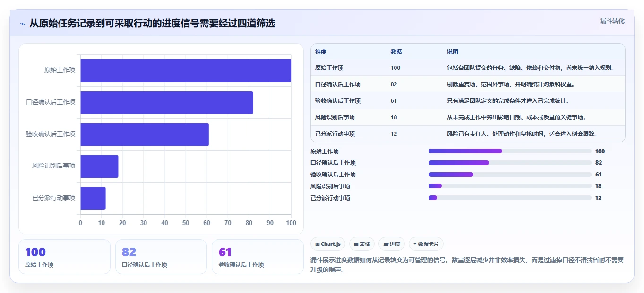Click the 已分派行动事项 chart bar

pos(93,198)
